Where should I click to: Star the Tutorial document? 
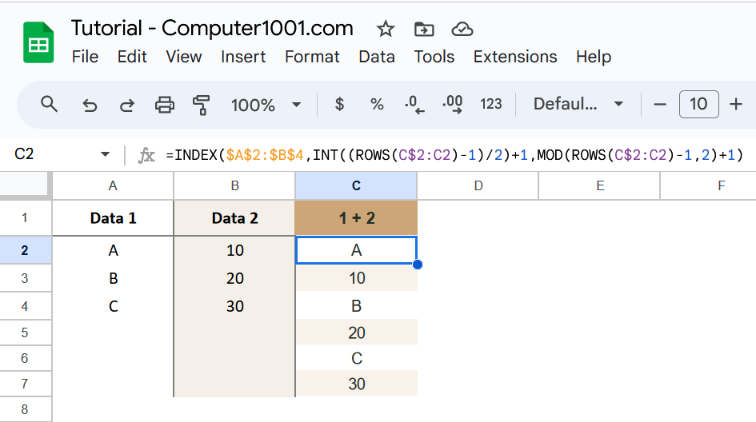pyautogui.click(x=385, y=29)
